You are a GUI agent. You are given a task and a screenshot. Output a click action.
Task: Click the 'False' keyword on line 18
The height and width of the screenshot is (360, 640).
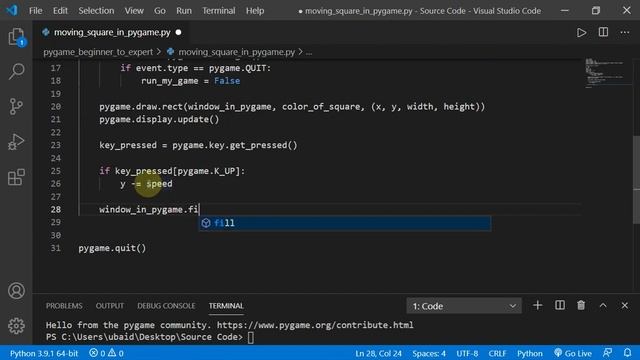pos(227,81)
